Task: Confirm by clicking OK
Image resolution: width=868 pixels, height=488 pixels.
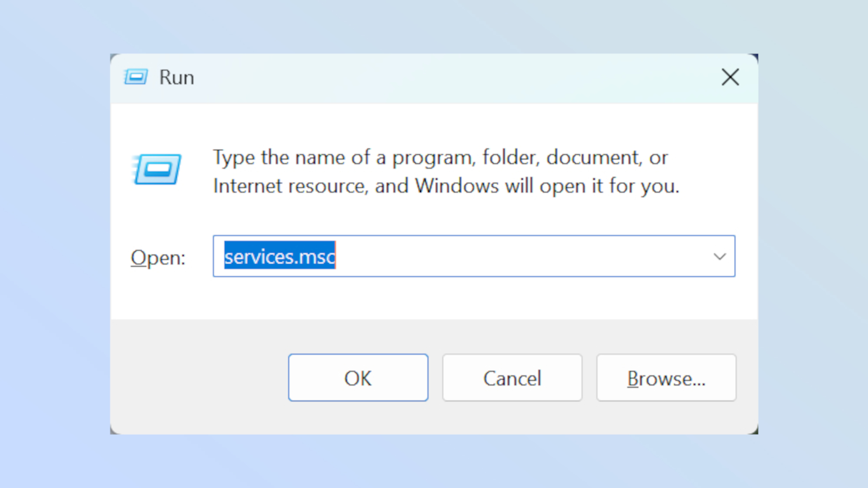Action: (358, 377)
